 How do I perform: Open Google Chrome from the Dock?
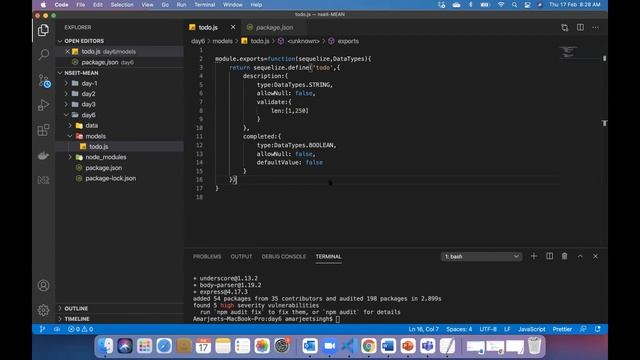368,346
